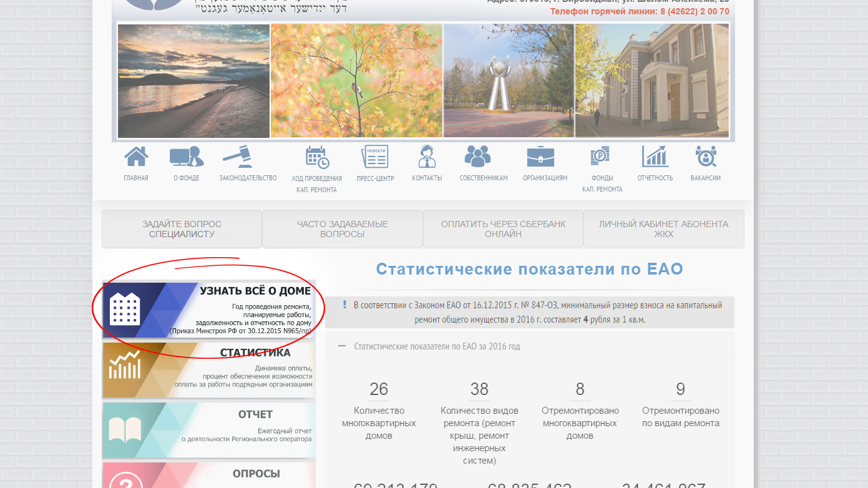The width and height of the screenshot is (868, 488).
Task: Click the globe monument photo
Action: [509, 81]
